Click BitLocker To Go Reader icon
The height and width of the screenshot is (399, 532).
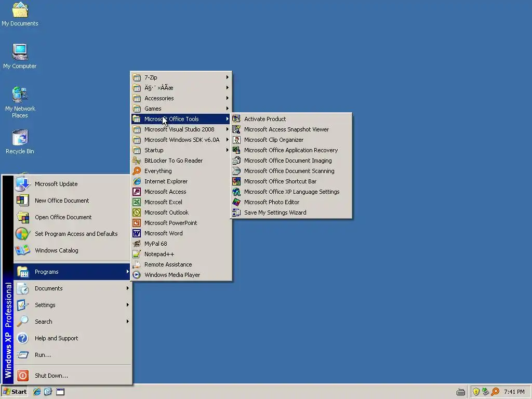pyautogui.click(x=137, y=161)
